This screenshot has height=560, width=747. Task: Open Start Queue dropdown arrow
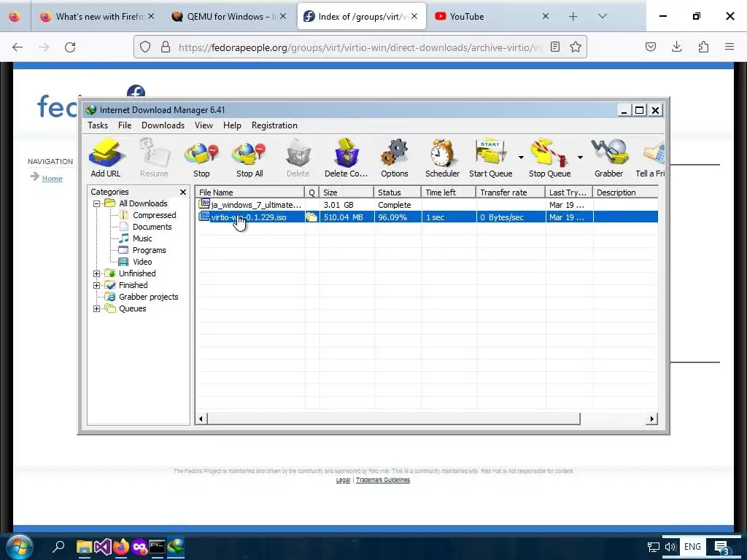pos(521,157)
